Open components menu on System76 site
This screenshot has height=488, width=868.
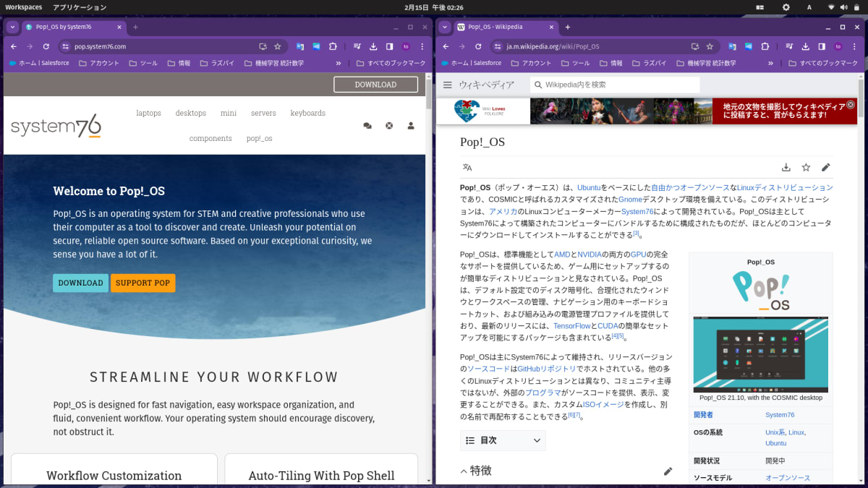(x=210, y=138)
